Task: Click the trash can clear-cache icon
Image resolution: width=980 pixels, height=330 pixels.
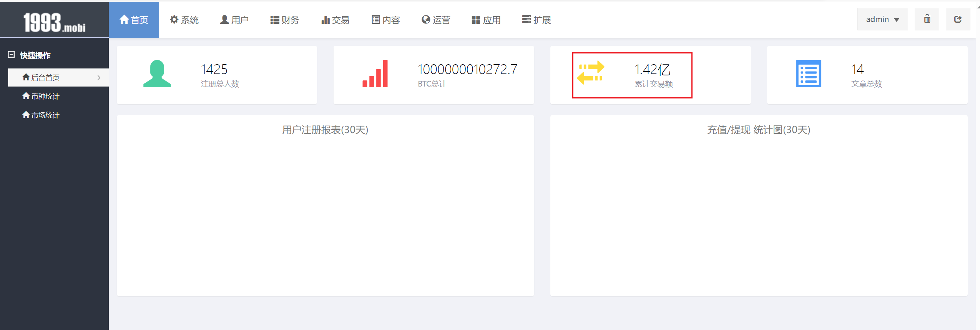Action: click(x=927, y=19)
